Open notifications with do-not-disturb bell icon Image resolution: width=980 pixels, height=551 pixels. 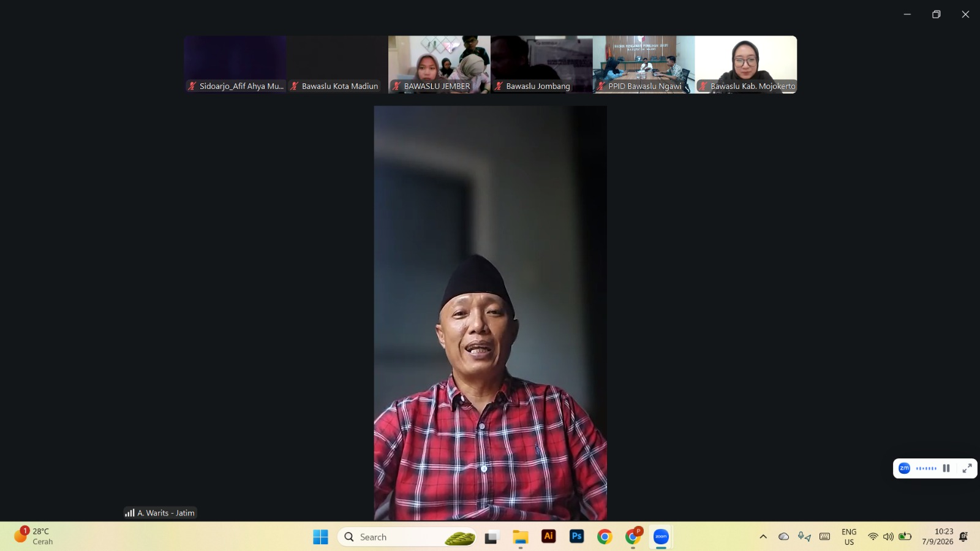point(963,537)
